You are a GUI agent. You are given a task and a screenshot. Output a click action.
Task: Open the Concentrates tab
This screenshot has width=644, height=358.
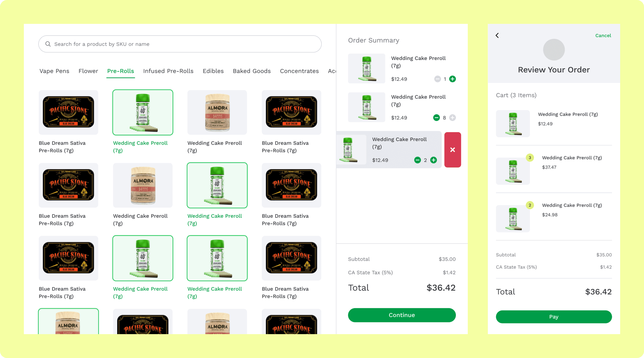click(x=299, y=71)
